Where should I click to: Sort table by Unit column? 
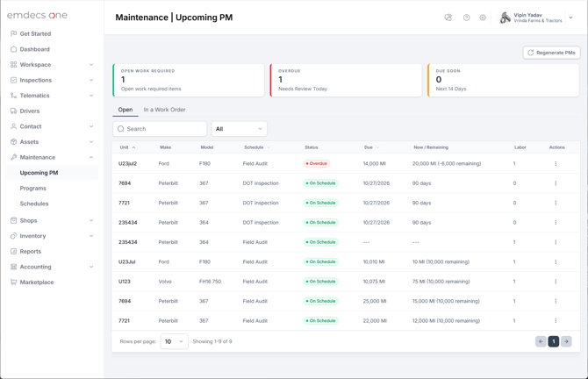point(127,147)
